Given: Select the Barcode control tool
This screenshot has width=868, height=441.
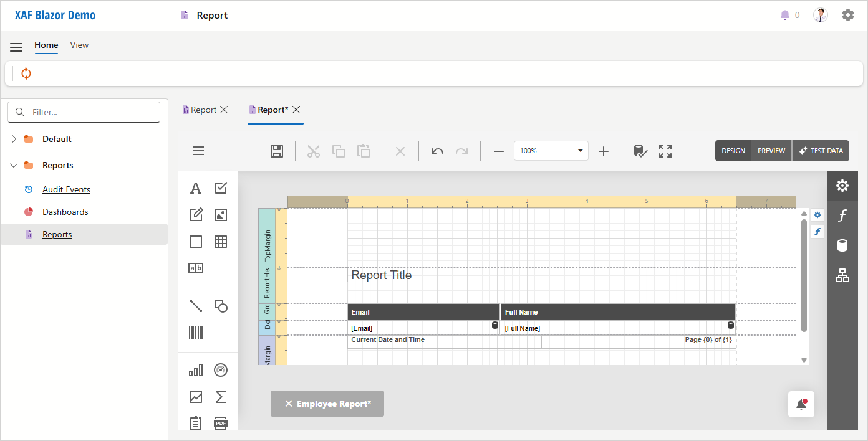Looking at the screenshot, I should point(196,333).
